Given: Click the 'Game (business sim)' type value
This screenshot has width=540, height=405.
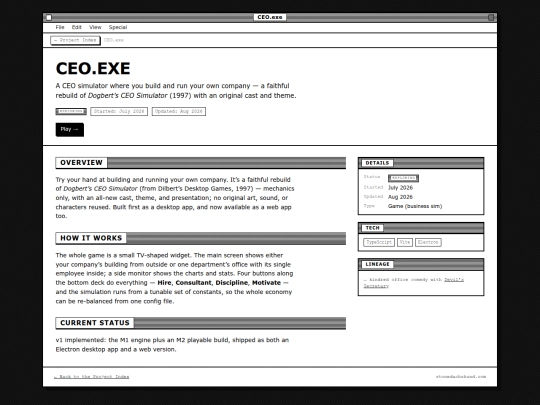Looking at the screenshot, I should (x=415, y=206).
